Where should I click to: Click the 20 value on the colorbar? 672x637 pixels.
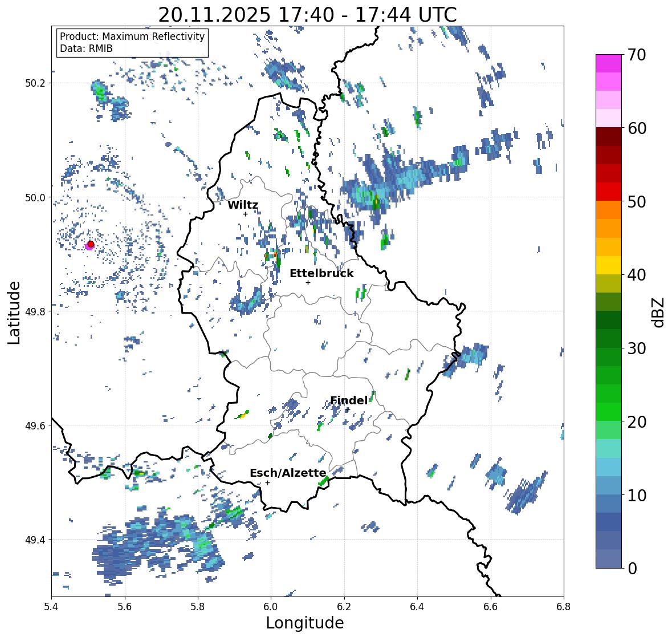pos(637,421)
